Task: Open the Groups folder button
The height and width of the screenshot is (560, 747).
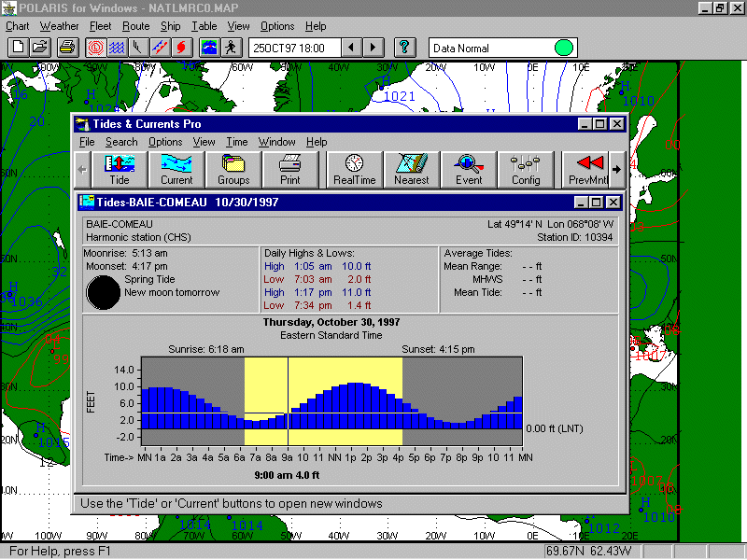Action: pyautogui.click(x=233, y=170)
